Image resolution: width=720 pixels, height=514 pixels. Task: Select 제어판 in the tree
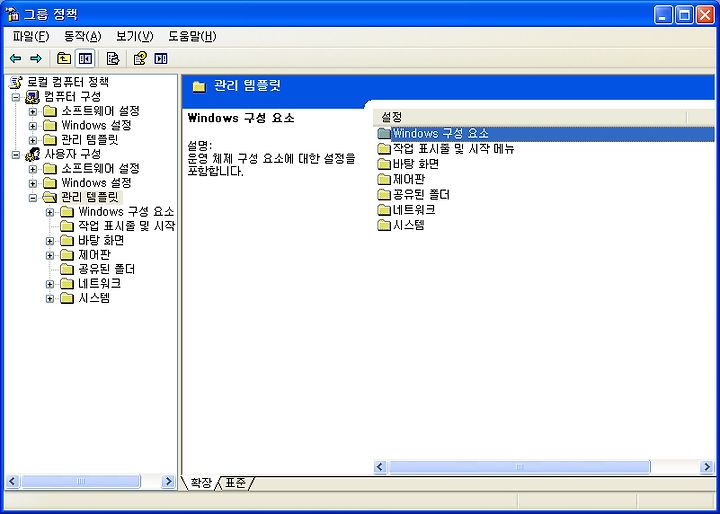coord(94,254)
